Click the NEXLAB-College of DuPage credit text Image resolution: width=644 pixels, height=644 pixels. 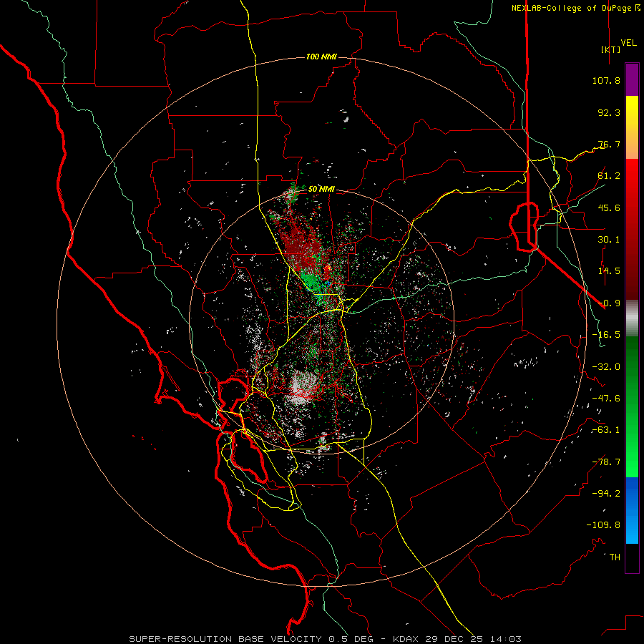[x=575, y=8]
